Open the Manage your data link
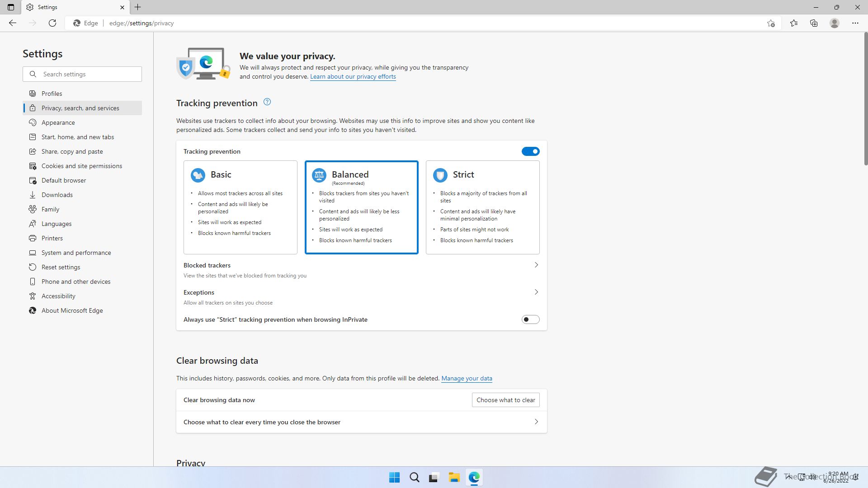The width and height of the screenshot is (868, 488). pos(467,378)
